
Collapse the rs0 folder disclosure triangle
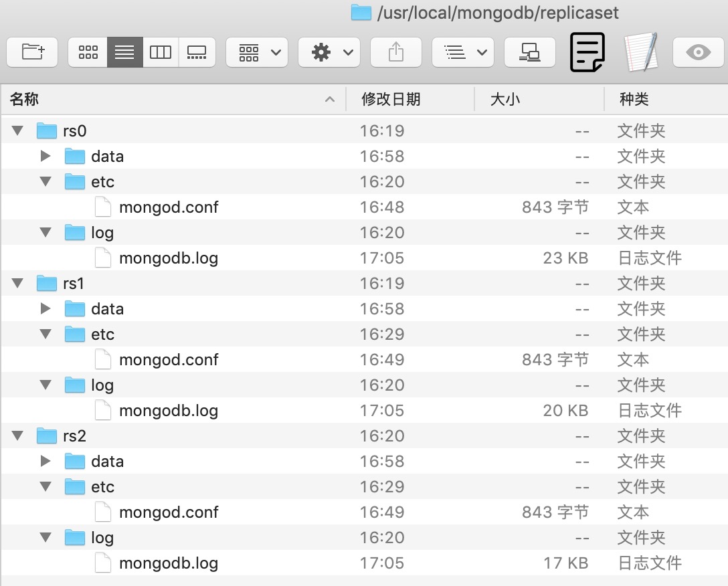(17, 130)
